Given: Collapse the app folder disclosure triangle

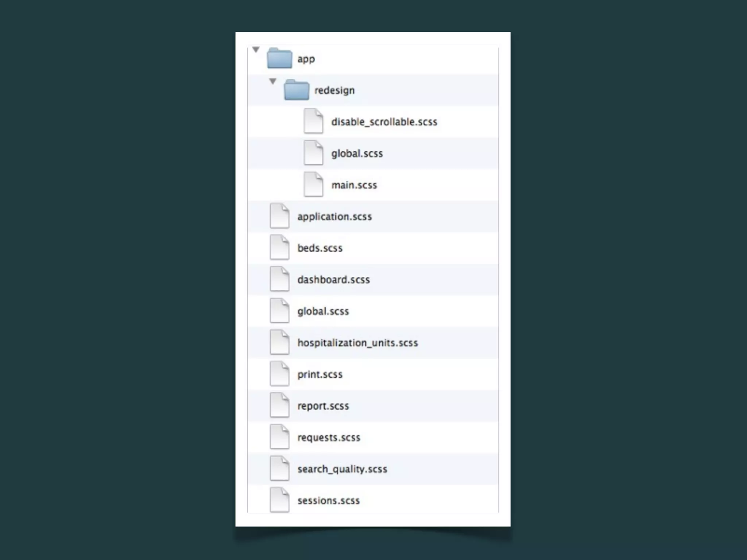Looking at the screenshot, I should coord(256,49).
